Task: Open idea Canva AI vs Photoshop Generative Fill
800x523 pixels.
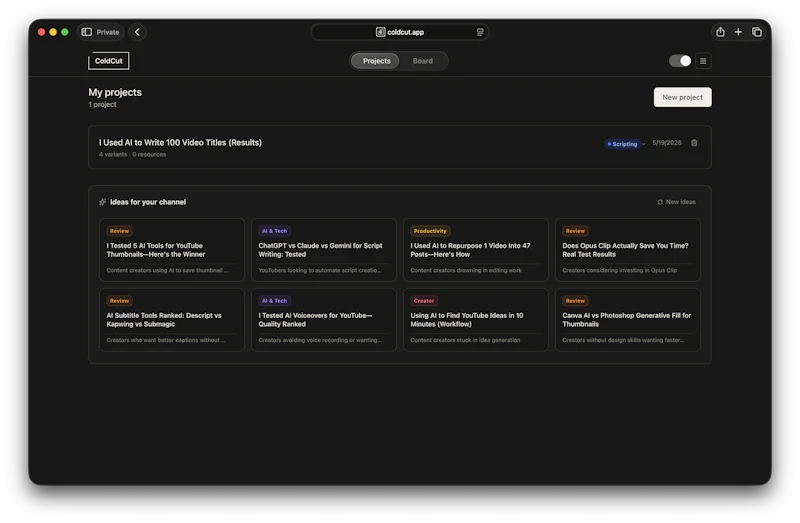Action: (628, 320)
